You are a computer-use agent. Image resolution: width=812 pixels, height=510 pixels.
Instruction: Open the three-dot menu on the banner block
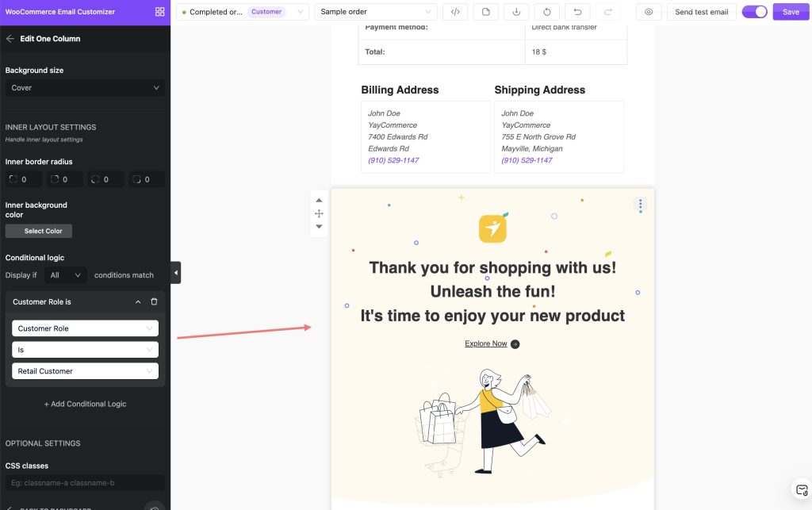coord(640,205)
